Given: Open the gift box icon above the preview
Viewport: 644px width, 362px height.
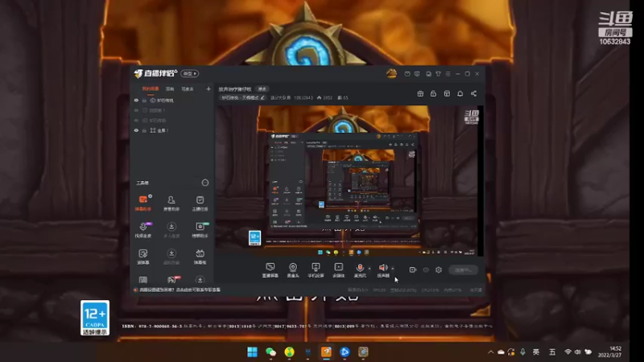Looking at the screenshot, I should point(420,93).
